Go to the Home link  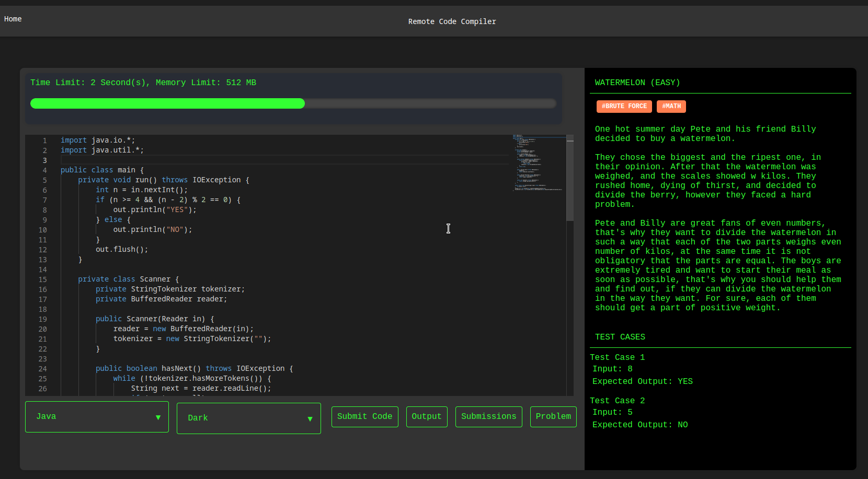[x=13, y=19]
